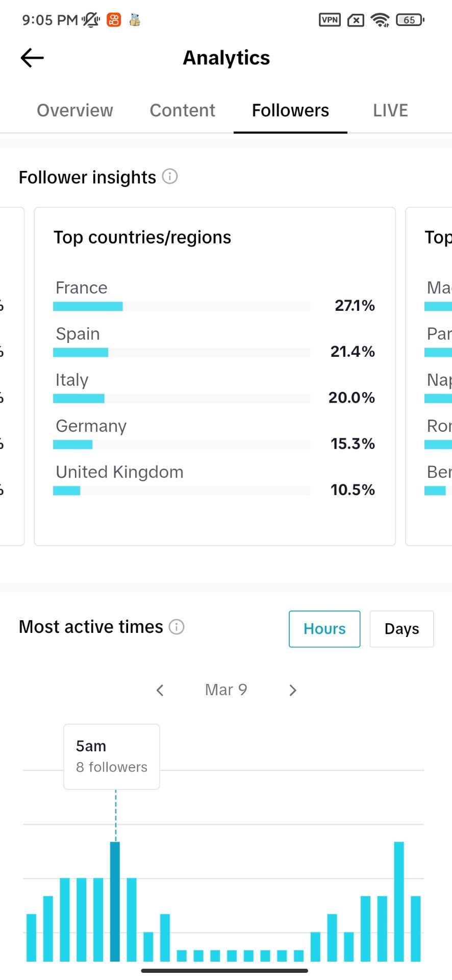Tap the orange app notification icon
Image resolution: width=452 pixels, height=980 pixels.
coord(114,20)
